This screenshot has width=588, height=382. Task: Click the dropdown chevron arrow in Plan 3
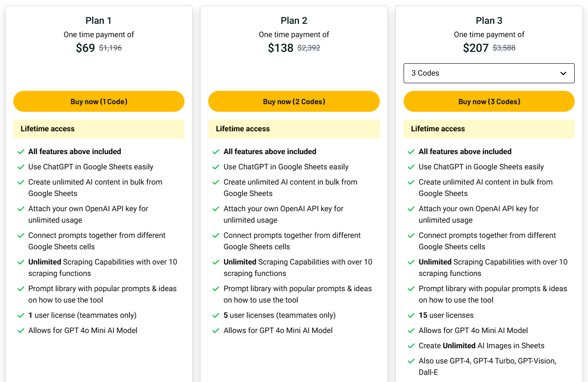tap(563, 73)
